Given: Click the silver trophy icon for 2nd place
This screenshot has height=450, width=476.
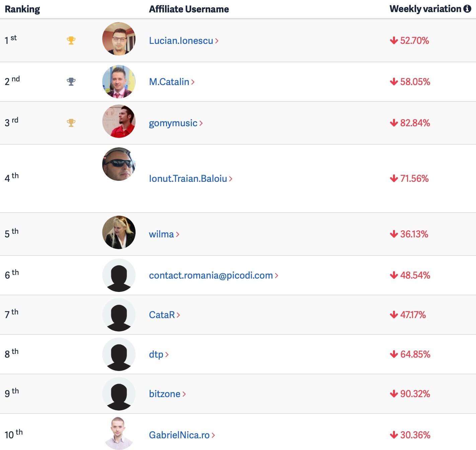Looking at the screenshot, I should (71, 82).
